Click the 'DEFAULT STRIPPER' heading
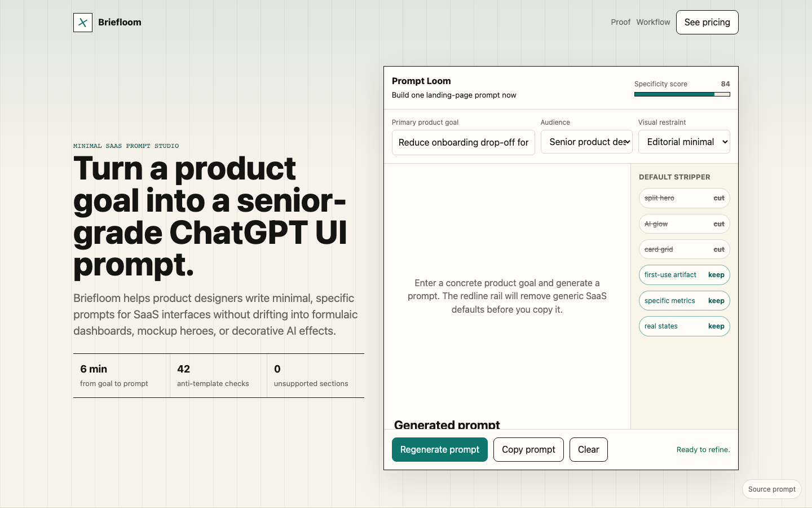 (674, 177)
